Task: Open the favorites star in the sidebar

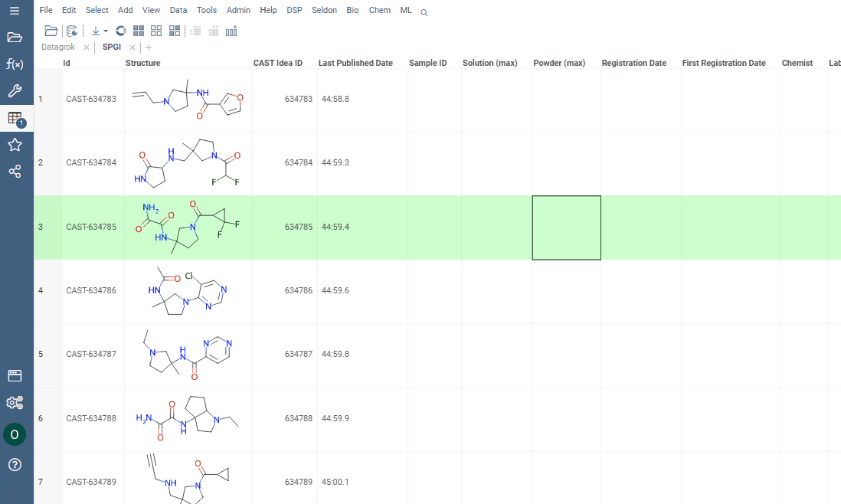Action: tap(16, 144)
